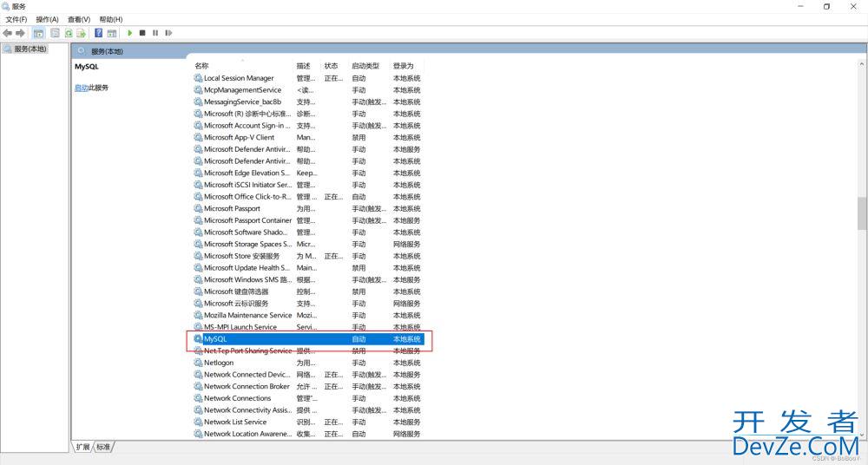Open the 操作(A) menu

coord(47,19)
